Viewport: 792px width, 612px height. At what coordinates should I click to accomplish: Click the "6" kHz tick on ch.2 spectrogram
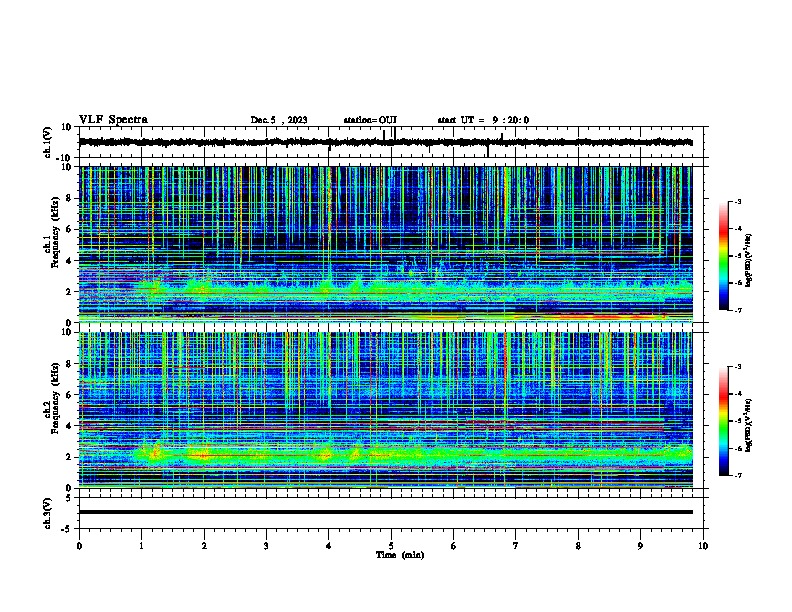(69, 394)
